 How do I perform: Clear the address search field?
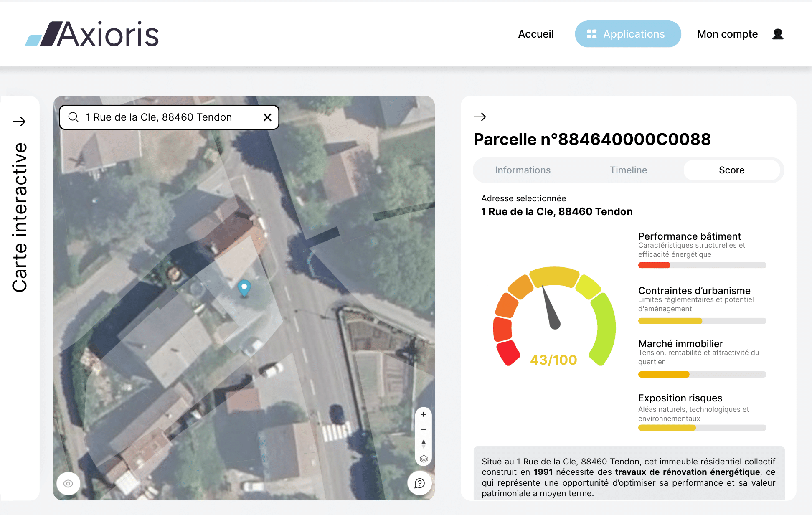coord(267,117)
